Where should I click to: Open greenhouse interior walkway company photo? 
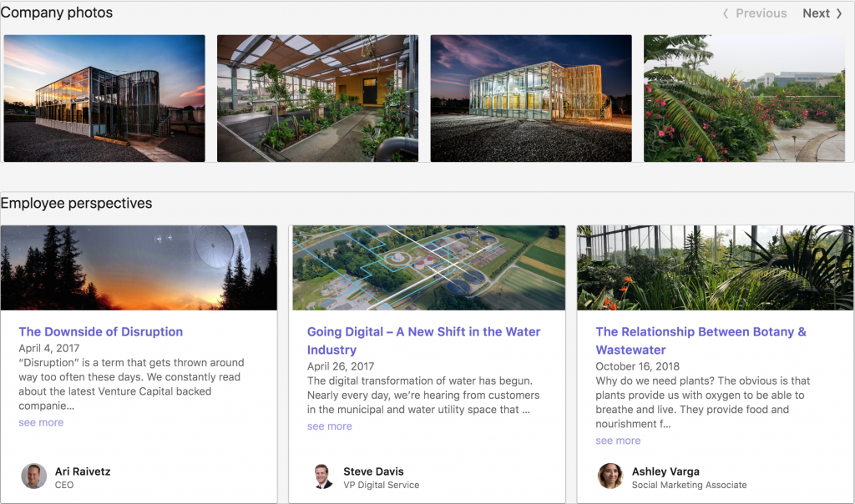tap(317, 98)
